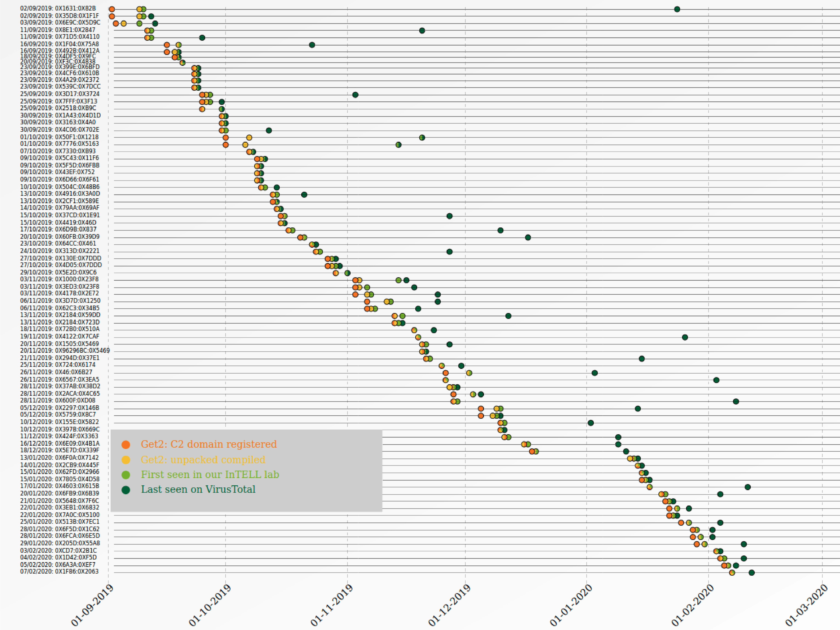This screenshot has height=630, width=840.
Task: Click dark green dot on 0X1631:0X82B row
Action: point(677,9)
